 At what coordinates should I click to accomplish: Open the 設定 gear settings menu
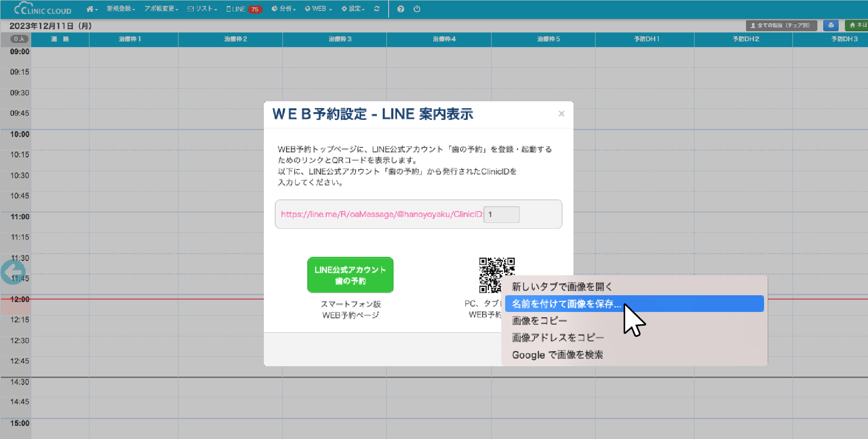click(x=353, y=9)
